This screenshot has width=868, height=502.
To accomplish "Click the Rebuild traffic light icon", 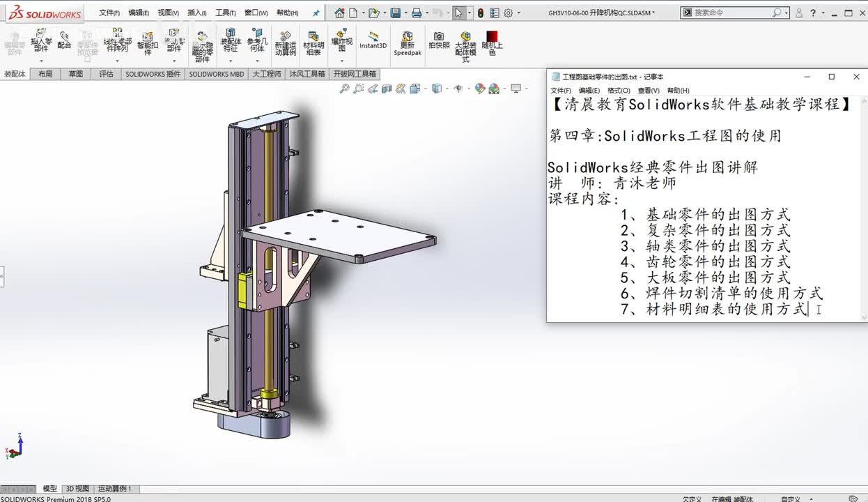I will (481, 13).
